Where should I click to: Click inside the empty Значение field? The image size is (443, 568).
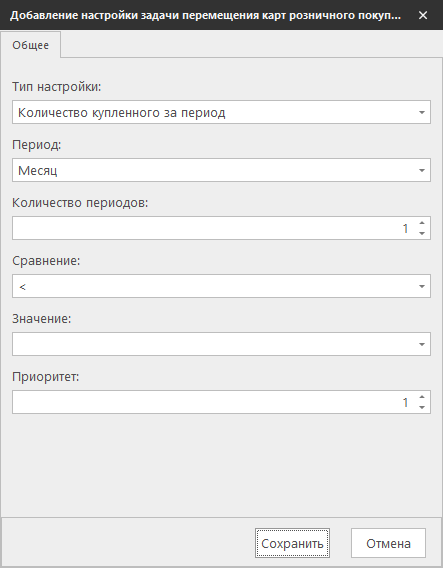(214, 344)
